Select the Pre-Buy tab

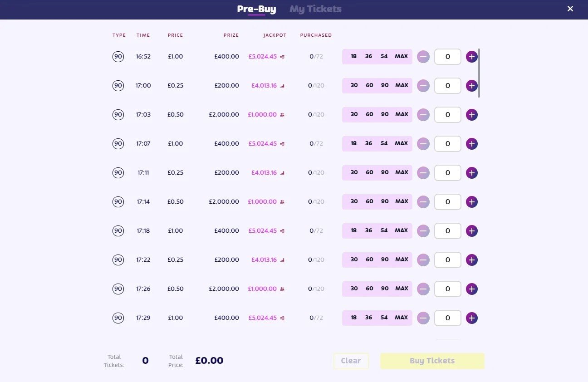click(x=256, y=9)
